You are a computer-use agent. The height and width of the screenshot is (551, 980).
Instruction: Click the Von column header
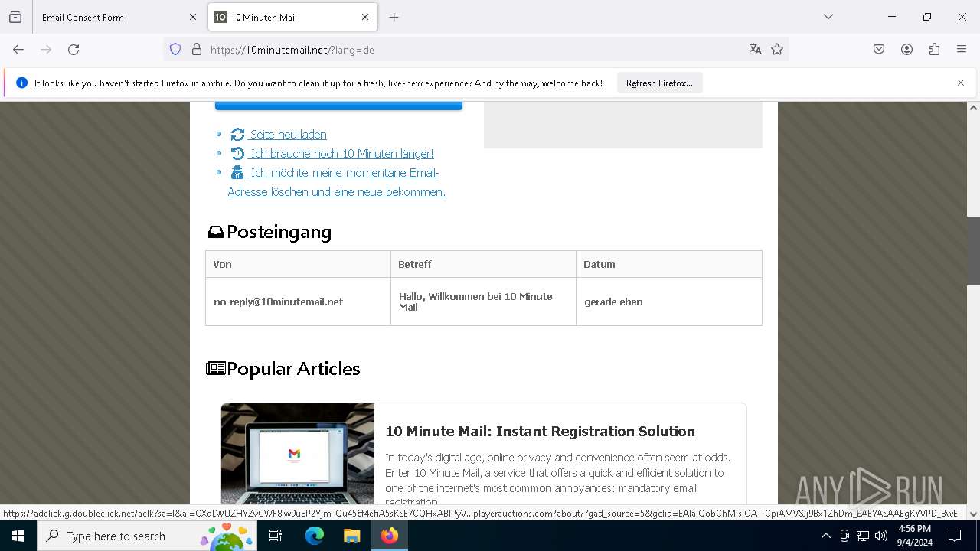point(298,264)
